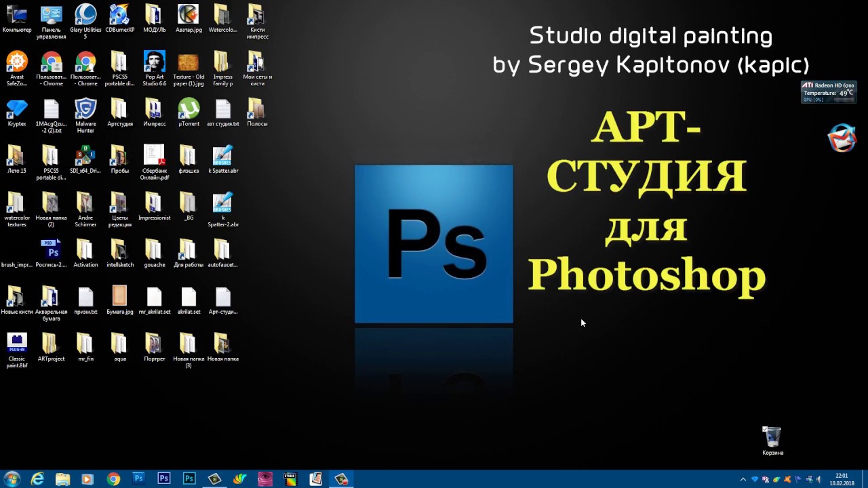868x488 pixels.
Task: Select the Импресс folder
Action: pyautogui.click(x=154, y=113)
